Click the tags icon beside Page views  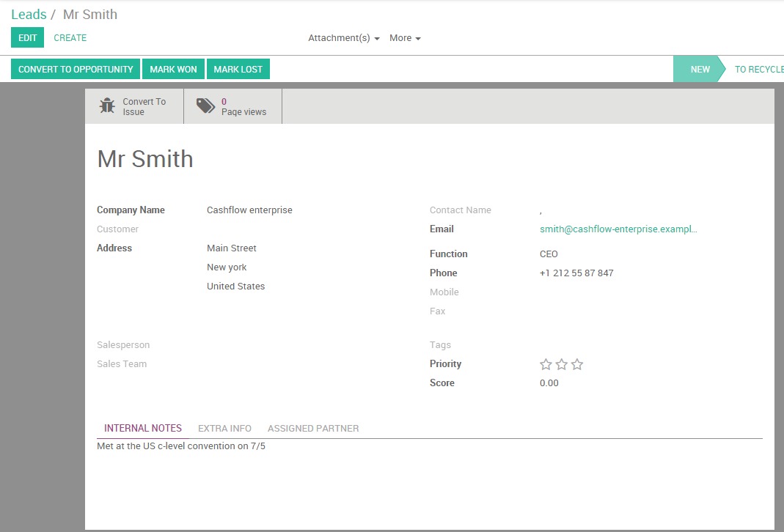(x=205, y=106)
